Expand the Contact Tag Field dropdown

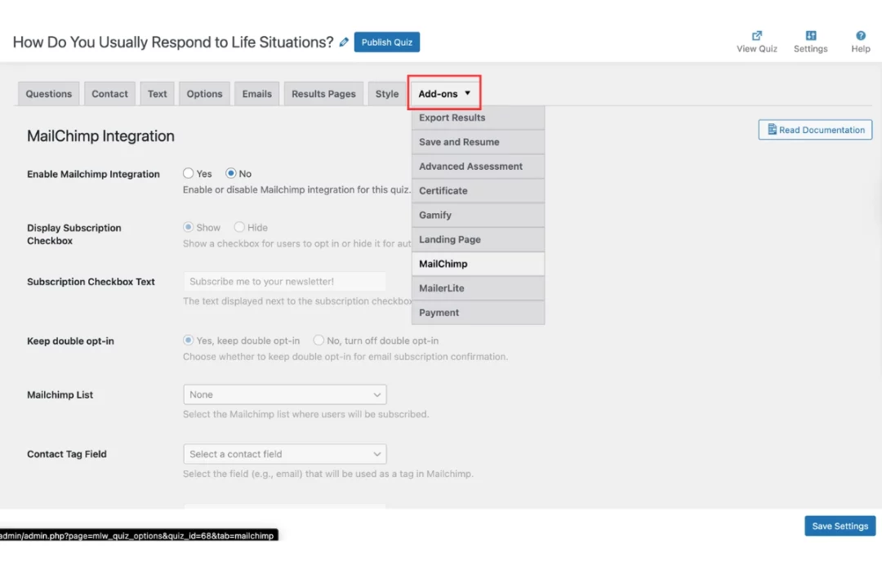(x=284, y=454)
